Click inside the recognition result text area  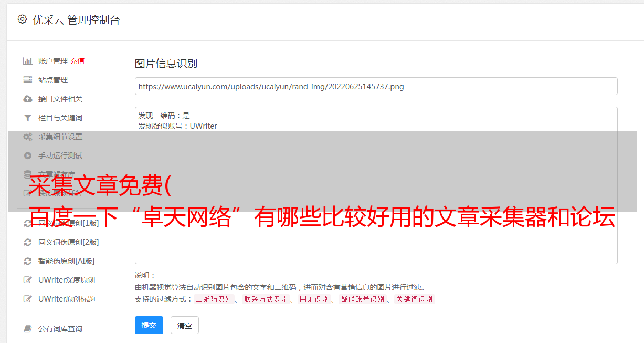[376, 185]
